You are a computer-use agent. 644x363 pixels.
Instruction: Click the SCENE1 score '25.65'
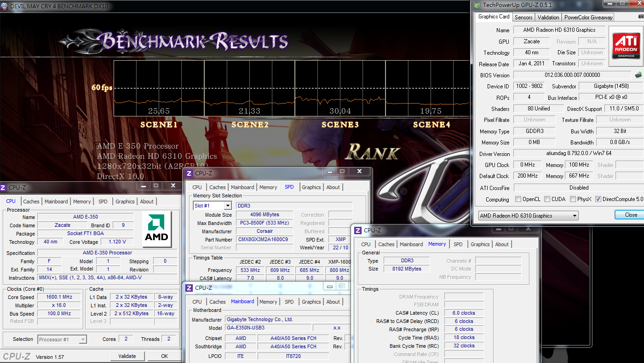point(159,111)
